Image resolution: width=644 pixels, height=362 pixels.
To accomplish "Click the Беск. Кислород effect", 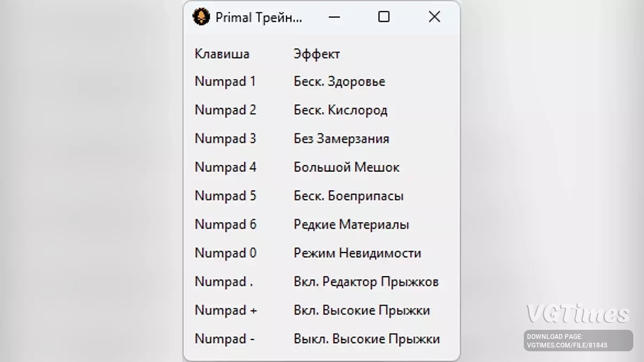I will [x=340, y=110].
